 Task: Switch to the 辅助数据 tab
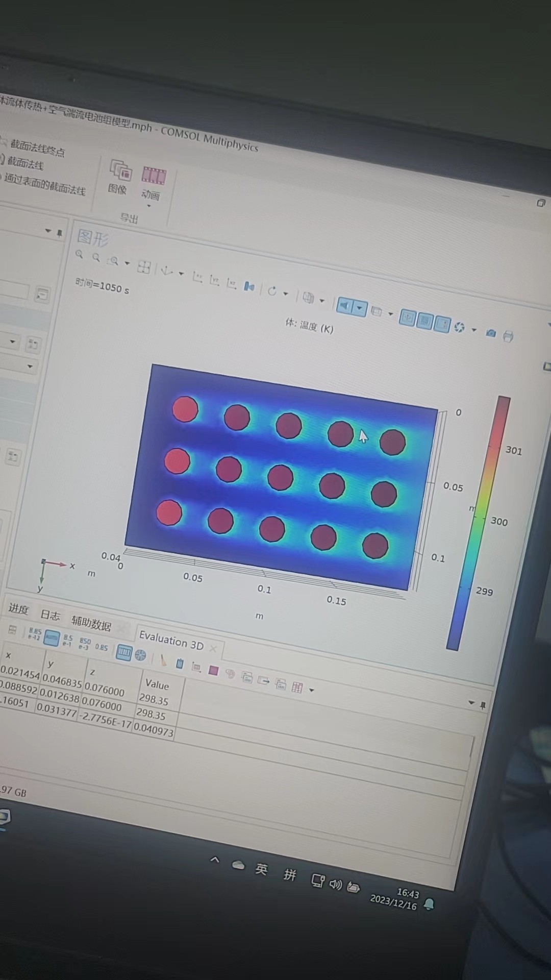(x=91, y=623)
